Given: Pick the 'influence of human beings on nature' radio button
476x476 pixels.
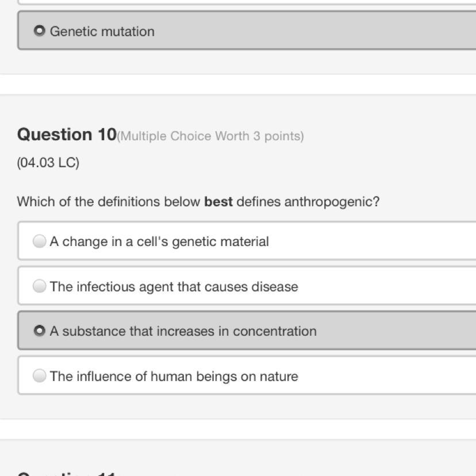Looking at the screenshot, I should [39, 376].
